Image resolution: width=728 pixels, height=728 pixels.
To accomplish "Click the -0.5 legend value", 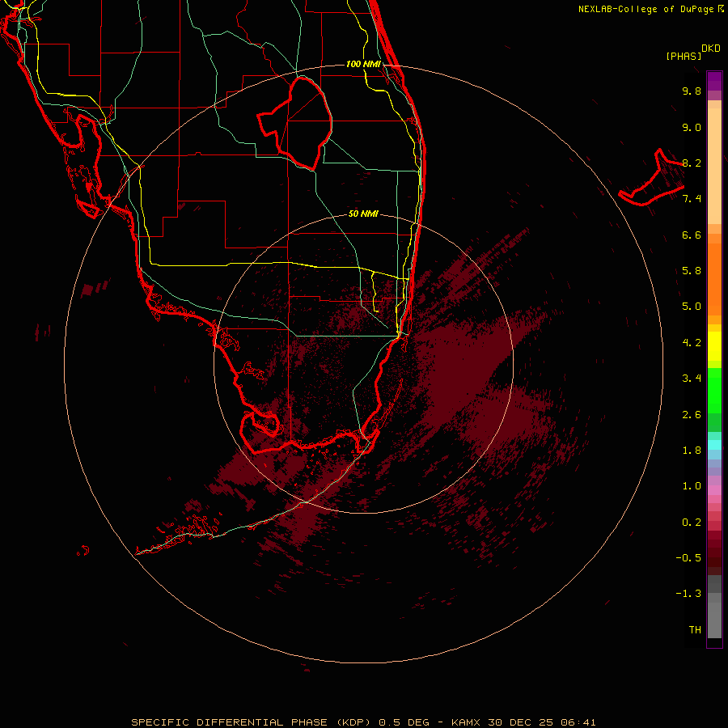I will point(688,558).
